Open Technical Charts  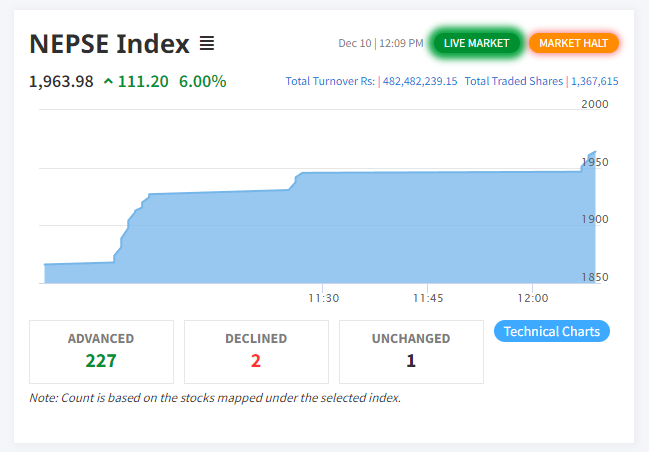[552, 331]
